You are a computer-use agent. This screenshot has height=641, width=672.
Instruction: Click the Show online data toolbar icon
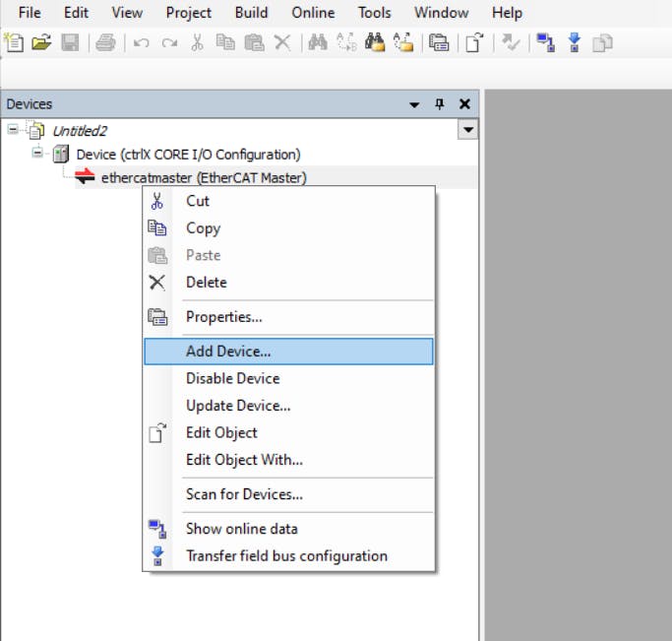coord(546,43)
